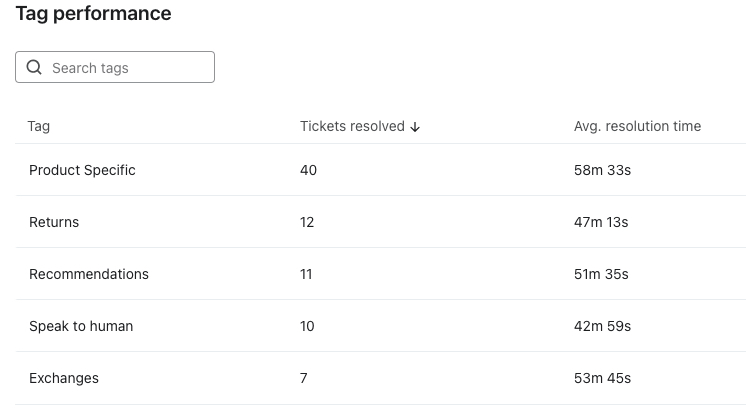Viewport: 746px width, 414px height.
Task: Click the search magnifier icon
Action: (x=34, y=68)
